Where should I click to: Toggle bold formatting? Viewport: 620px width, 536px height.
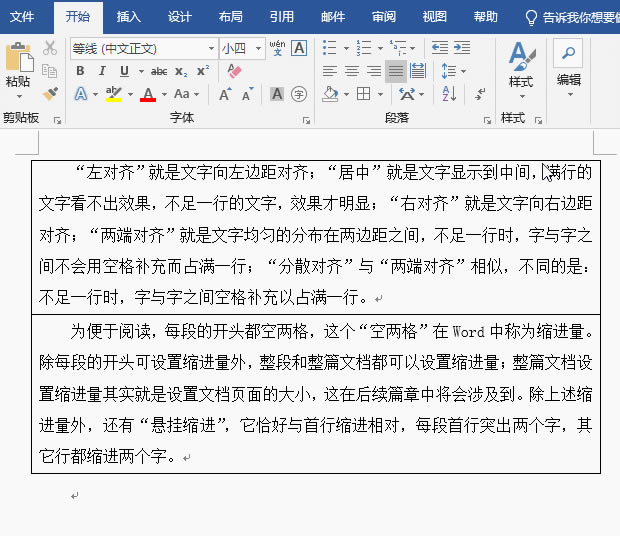(80, 71)
